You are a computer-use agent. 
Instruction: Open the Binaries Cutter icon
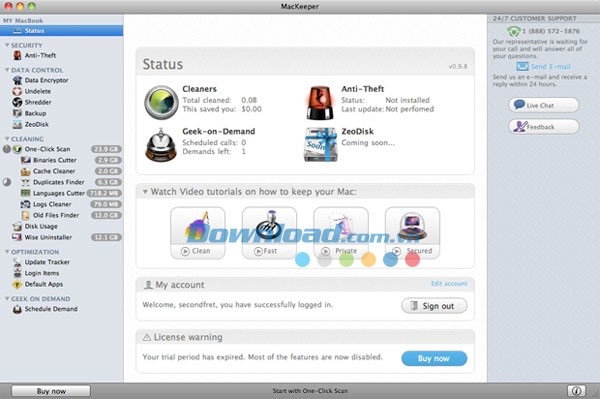[x=26, y=160]
